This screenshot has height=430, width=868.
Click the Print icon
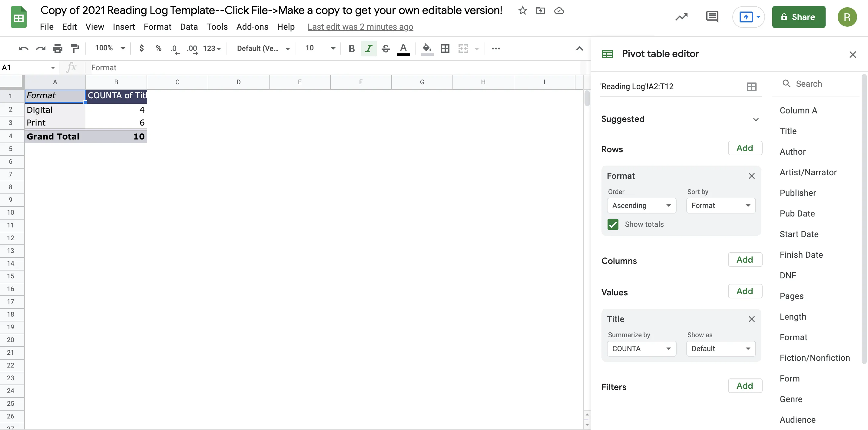[x=57, y=49]
